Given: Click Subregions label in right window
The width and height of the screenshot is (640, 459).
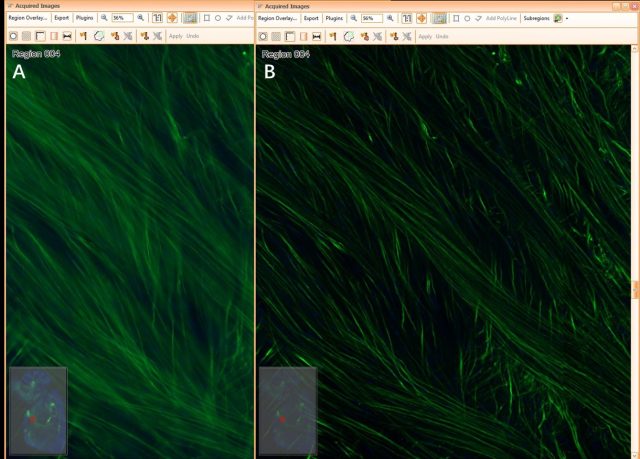Looking at the screenshot, I should (536, 18).
